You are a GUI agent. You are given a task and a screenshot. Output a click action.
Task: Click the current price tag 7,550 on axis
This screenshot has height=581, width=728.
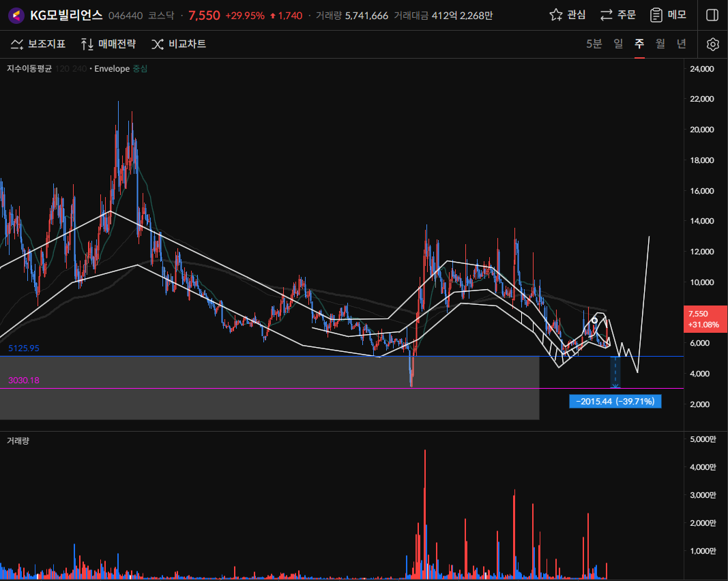pos(705,319)
